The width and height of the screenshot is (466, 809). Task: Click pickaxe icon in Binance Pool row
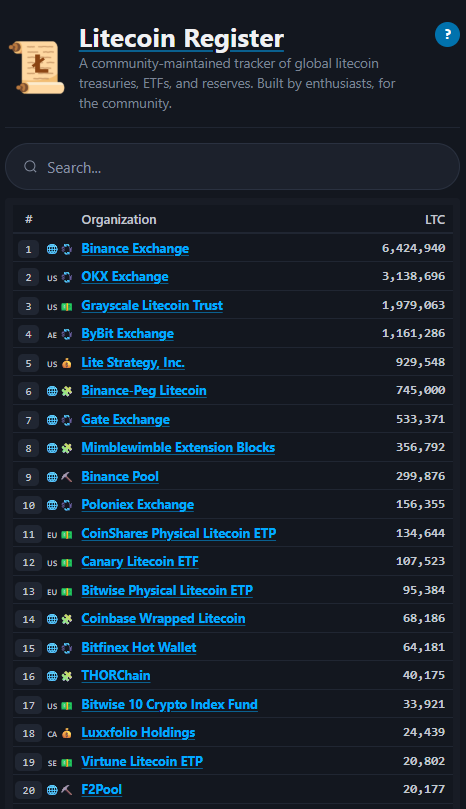pos(67,477)
